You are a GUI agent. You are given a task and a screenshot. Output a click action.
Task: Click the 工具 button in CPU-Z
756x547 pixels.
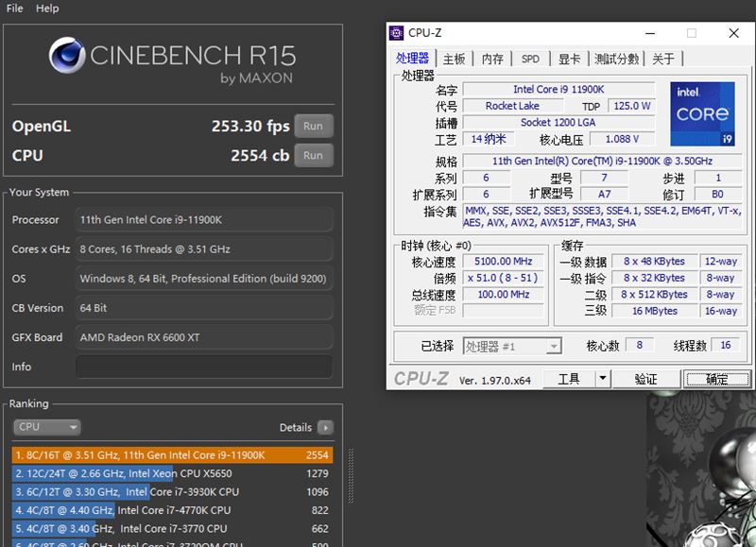(569, 379)
